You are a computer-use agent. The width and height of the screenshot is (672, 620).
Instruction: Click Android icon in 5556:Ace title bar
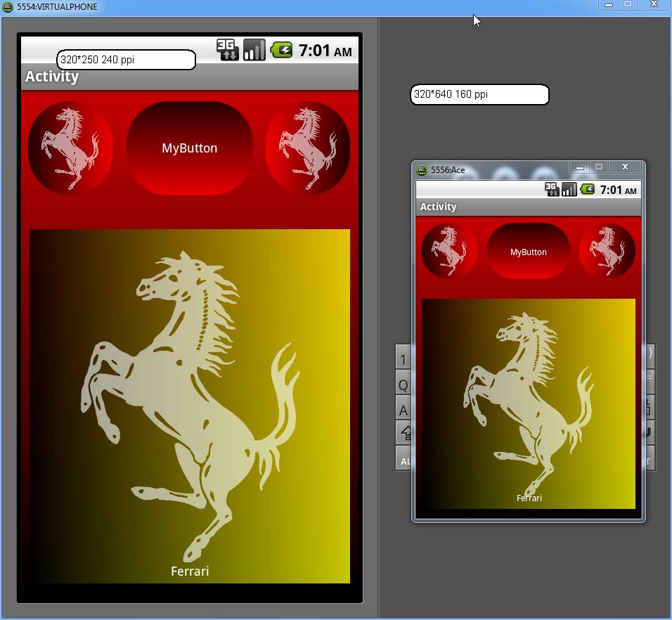pyautogui.click(x=422, y=169)
